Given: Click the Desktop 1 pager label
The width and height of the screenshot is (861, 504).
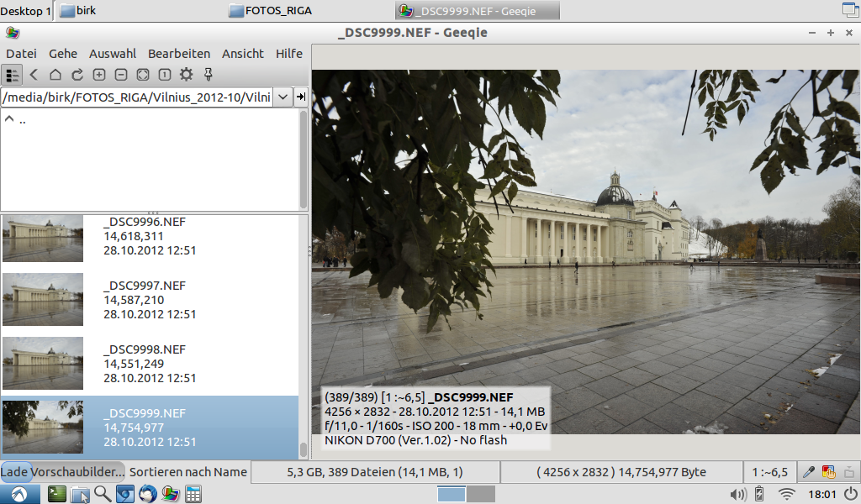Looking at the screenshot, I should click(x=26, y=11).
